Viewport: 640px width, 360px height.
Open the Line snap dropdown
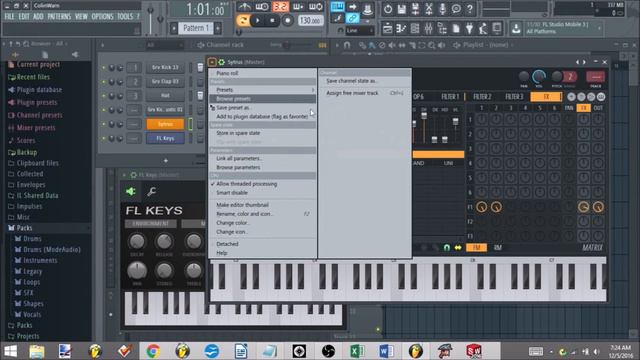click(x=360, y=31)
